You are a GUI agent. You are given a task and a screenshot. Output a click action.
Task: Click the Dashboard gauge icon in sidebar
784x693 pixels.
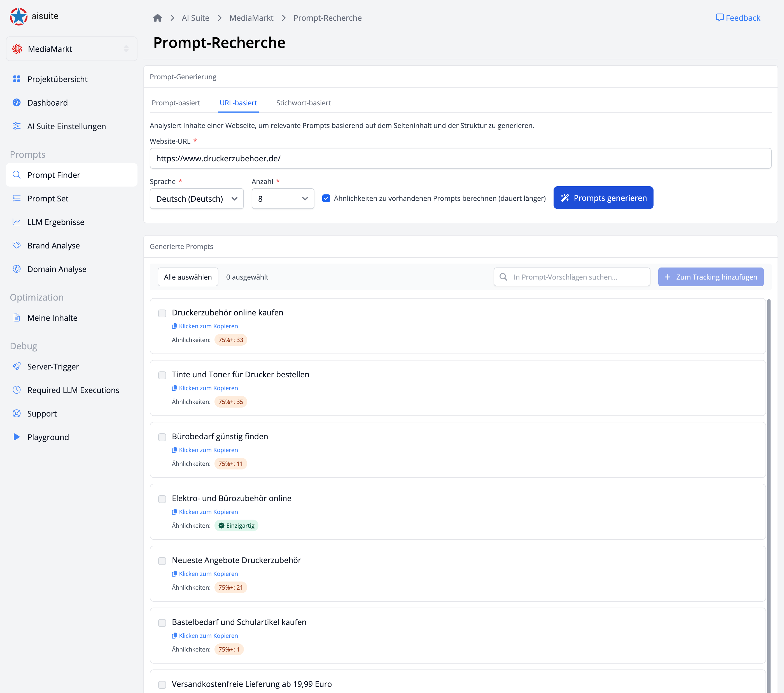[x=17, y=103]
